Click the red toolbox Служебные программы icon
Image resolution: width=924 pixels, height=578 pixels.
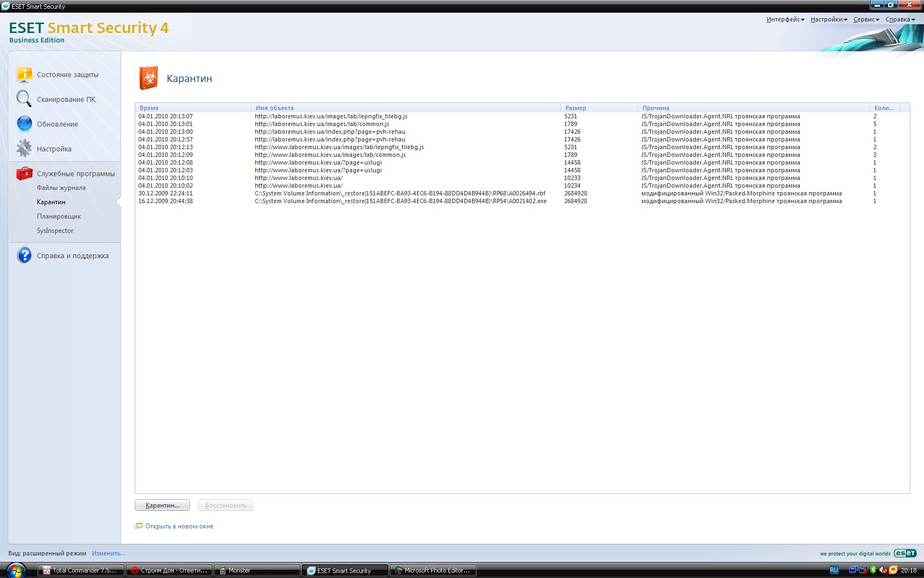tap(24, 173)
